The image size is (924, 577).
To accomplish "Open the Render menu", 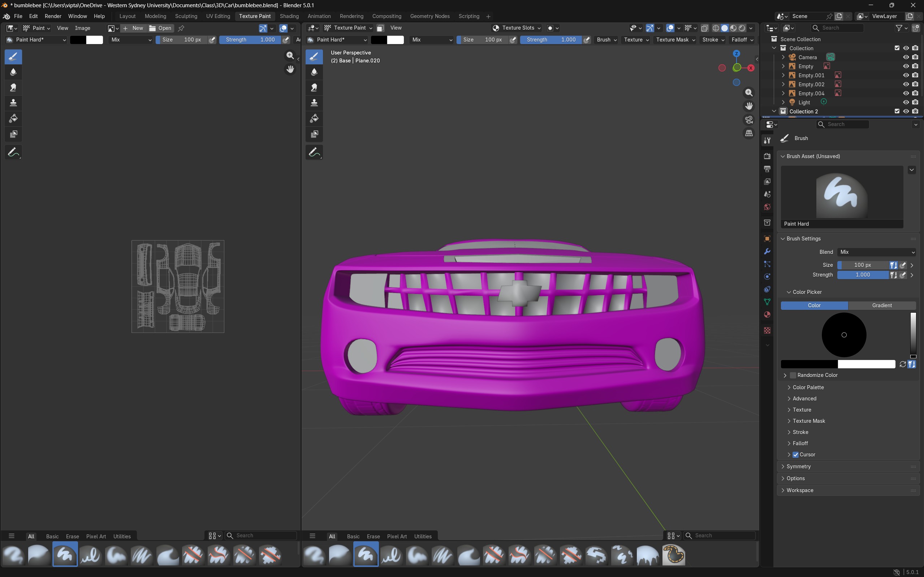I will tap(53, 16).
